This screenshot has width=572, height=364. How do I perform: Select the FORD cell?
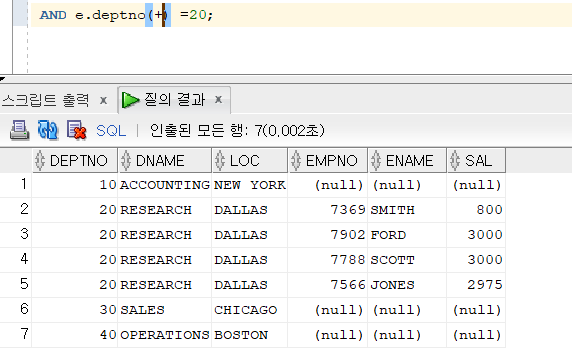[x=407, y=235]
